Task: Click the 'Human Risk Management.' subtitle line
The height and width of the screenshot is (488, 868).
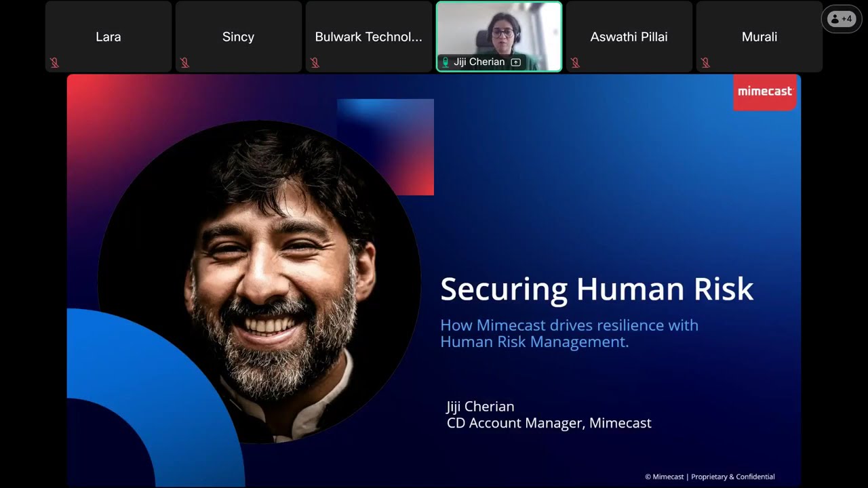Action: click(x=534, y=342)
